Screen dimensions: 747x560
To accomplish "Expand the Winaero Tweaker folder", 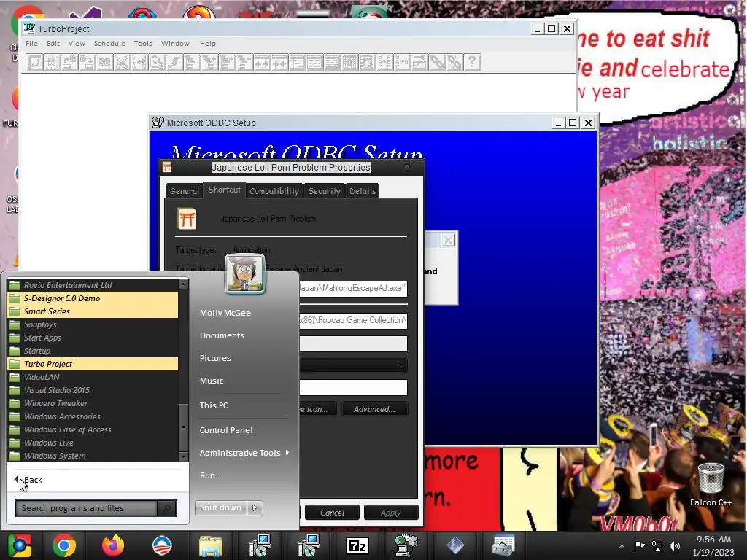I will pyautogui.click(x=93, y=403).
